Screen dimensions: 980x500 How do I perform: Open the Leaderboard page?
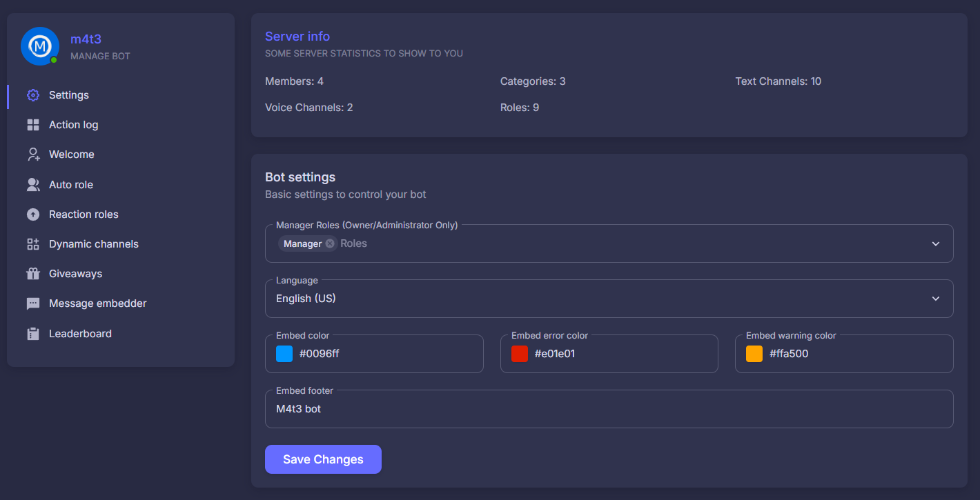[x=121, y=334]
